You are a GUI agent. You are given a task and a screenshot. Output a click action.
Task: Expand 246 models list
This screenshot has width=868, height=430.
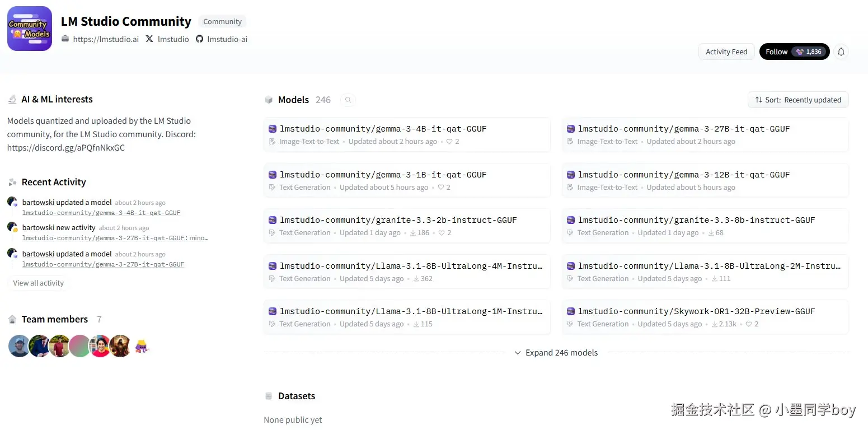pyautogui.click(x=556, y=353)
